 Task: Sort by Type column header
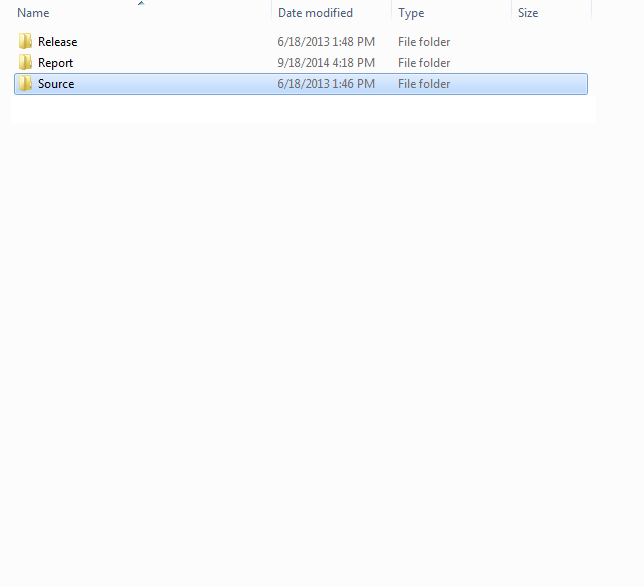(x=411, y=13)
